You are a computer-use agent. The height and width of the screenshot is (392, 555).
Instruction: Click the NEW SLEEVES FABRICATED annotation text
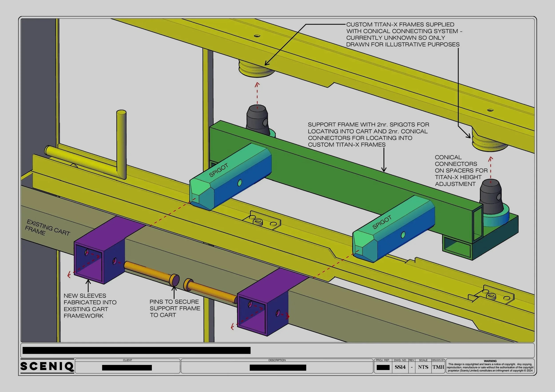[90, 305]
